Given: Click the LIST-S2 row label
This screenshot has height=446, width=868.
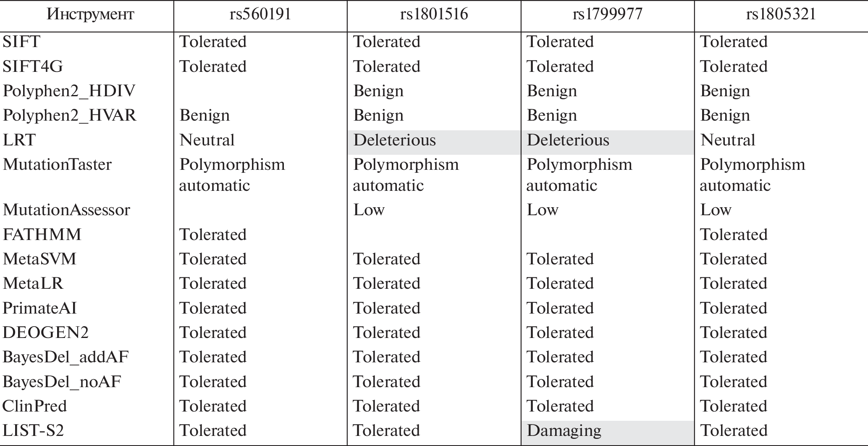Looking at the screenshot, I should coord(34,430).
